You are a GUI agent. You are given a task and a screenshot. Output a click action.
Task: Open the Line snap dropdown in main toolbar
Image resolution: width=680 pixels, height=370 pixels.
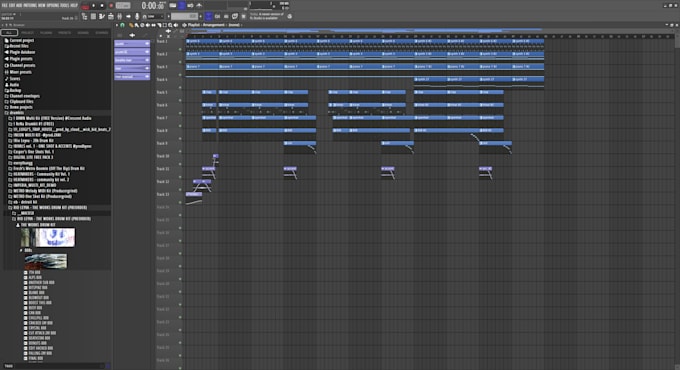(x=154, y=16)
